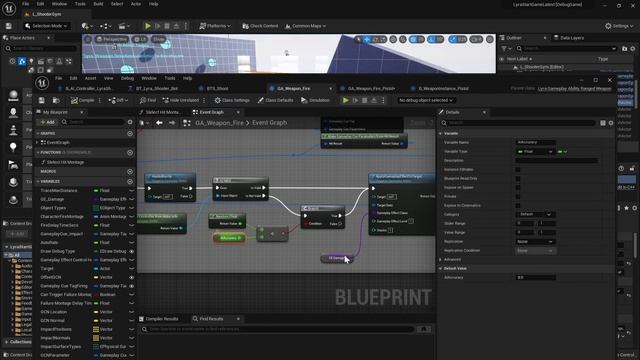
Task: Toggle Expose on Spawn checkbox
Action: 518,187
